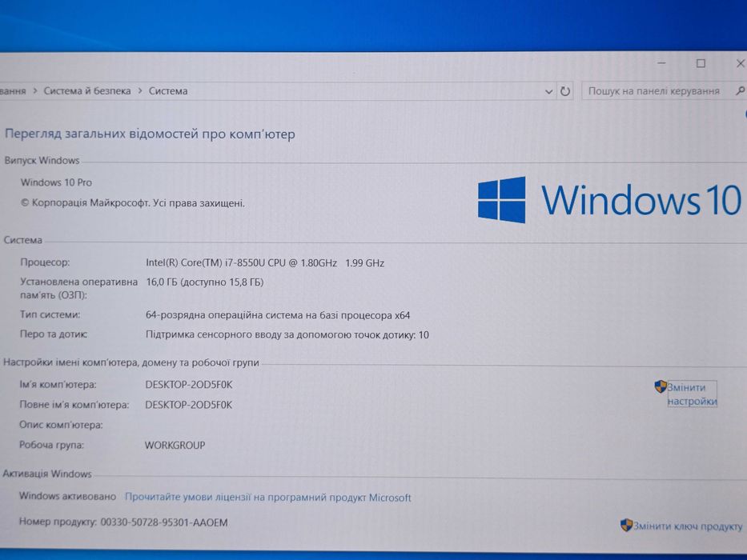Select DESKTOP-2OD5F0K next to Ім'я комп'ютера
Screen dimensions: 747x560
click(x=189, y=385)
